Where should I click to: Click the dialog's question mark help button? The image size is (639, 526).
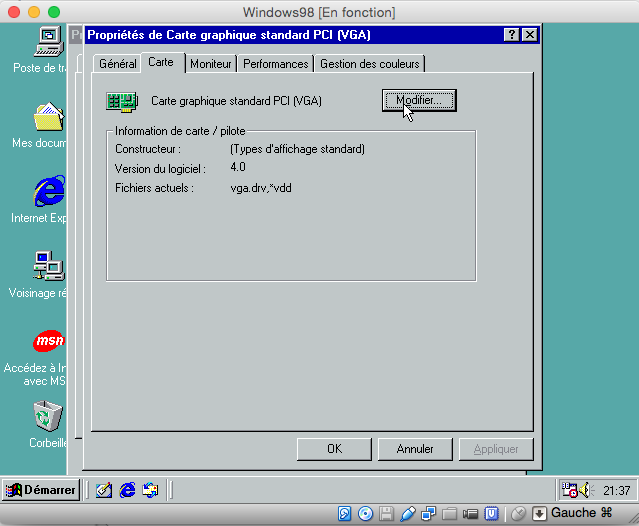click(x=511, y=35)
